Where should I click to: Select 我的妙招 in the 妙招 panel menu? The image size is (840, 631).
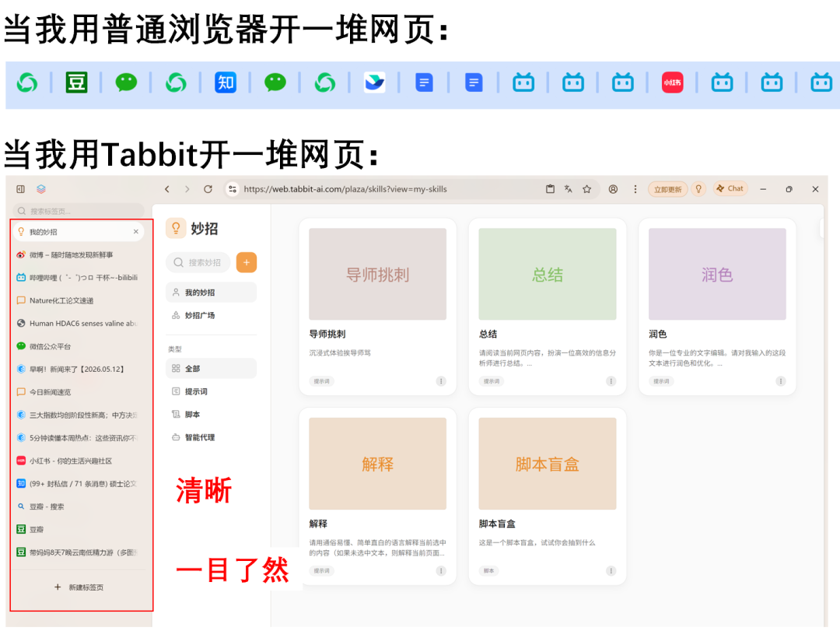click(x=211, y=293)
